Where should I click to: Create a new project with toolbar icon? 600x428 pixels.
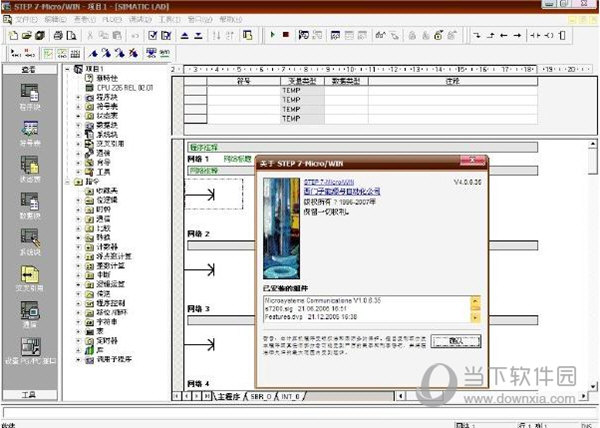click(13, 36)
